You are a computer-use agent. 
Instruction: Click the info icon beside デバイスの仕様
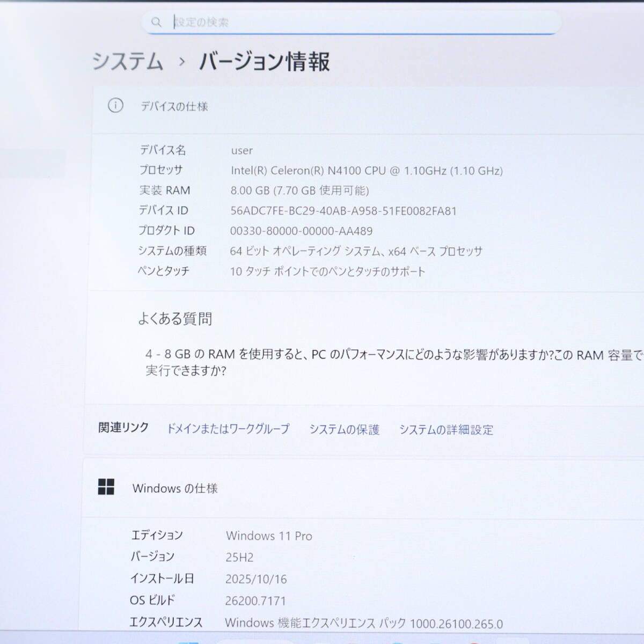[115, 105]
